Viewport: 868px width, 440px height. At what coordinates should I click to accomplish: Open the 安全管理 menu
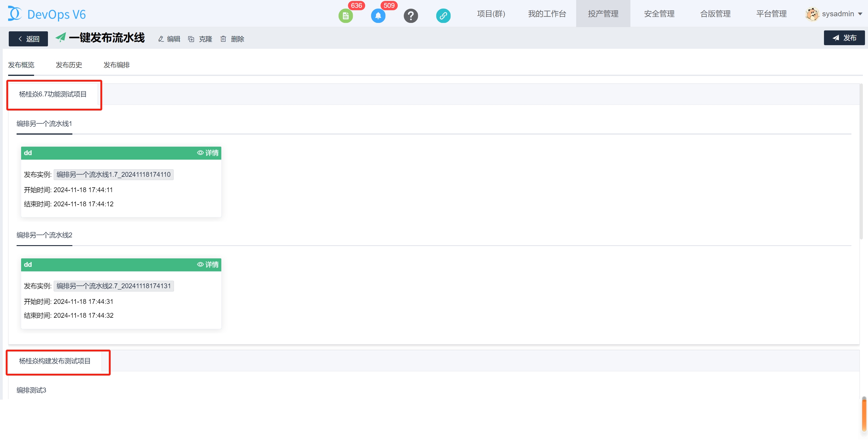click(x=659, y=14)
